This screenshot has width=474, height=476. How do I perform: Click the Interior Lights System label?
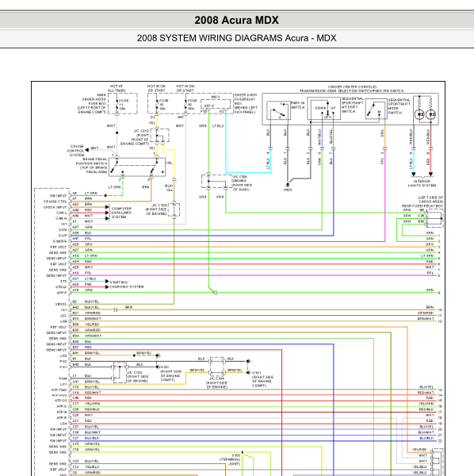tap(422, 183)
